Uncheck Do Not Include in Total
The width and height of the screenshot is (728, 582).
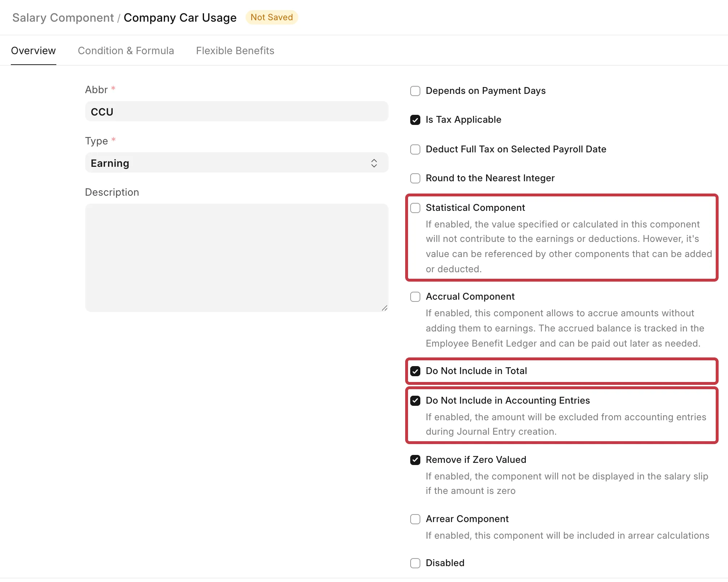[415, 371]
